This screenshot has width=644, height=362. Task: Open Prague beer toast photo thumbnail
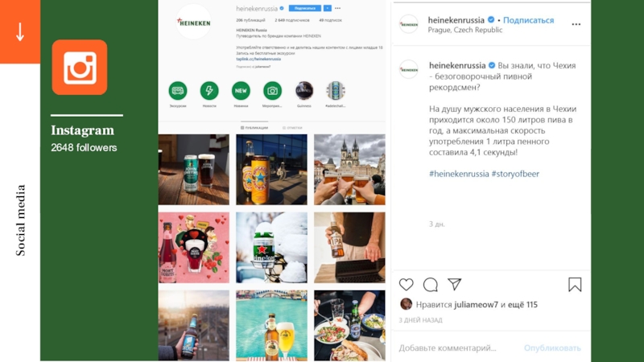[349, 170]
